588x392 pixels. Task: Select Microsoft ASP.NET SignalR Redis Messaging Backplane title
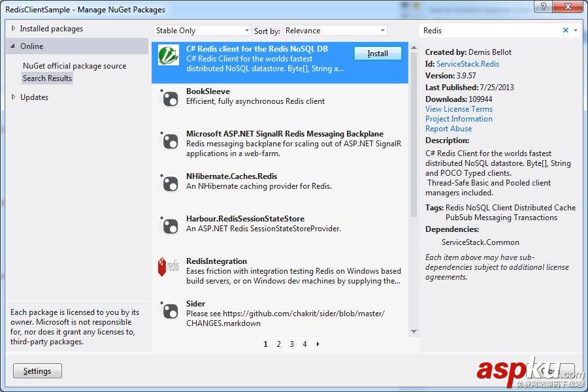285,134
